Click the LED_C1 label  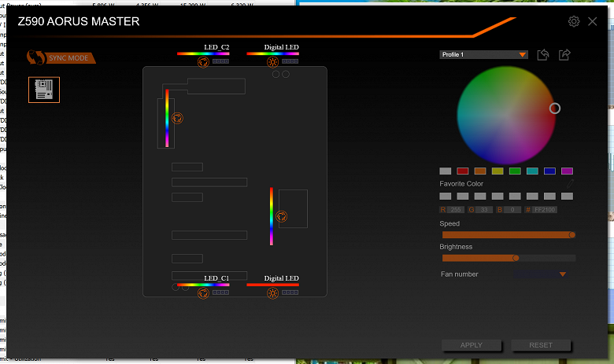coord(216,278)
